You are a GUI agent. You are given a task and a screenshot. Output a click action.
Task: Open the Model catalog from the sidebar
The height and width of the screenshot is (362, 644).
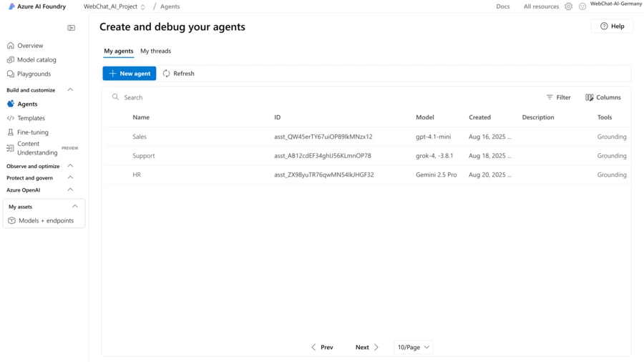pyautogui.click(x=36, y=60)
